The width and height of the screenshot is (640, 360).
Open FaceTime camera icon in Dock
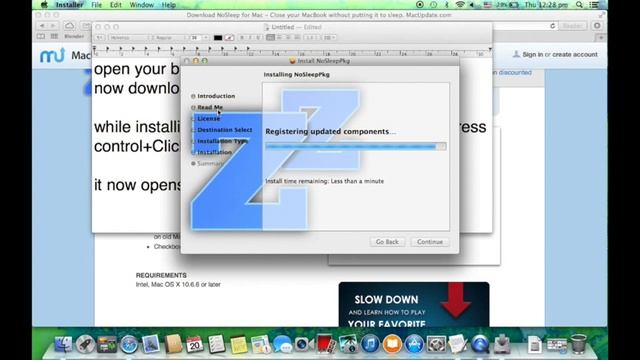click(x=304, y=344)
